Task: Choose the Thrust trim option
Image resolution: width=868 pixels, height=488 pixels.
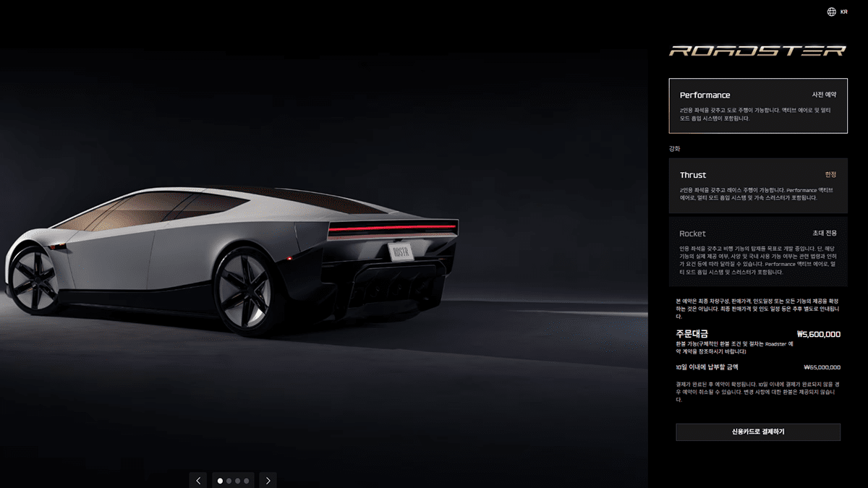Action: pos(757,186)
